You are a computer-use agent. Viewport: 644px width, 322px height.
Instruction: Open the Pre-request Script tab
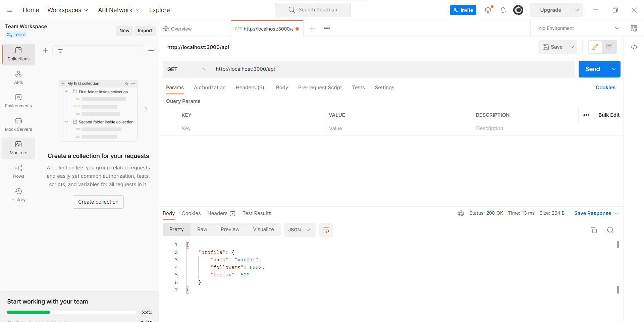click(x=320, y=88)
